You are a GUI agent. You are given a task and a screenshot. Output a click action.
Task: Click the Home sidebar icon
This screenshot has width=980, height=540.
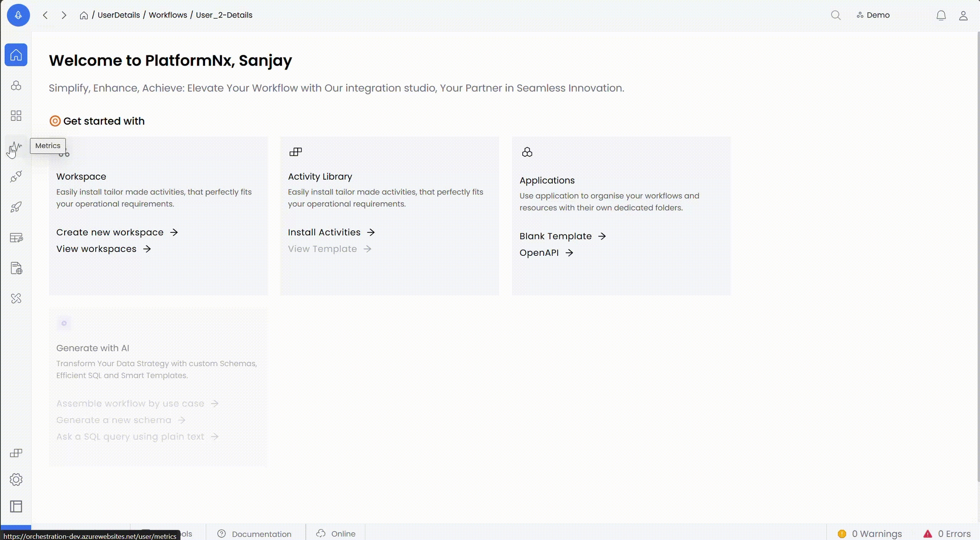pos(16,55)
